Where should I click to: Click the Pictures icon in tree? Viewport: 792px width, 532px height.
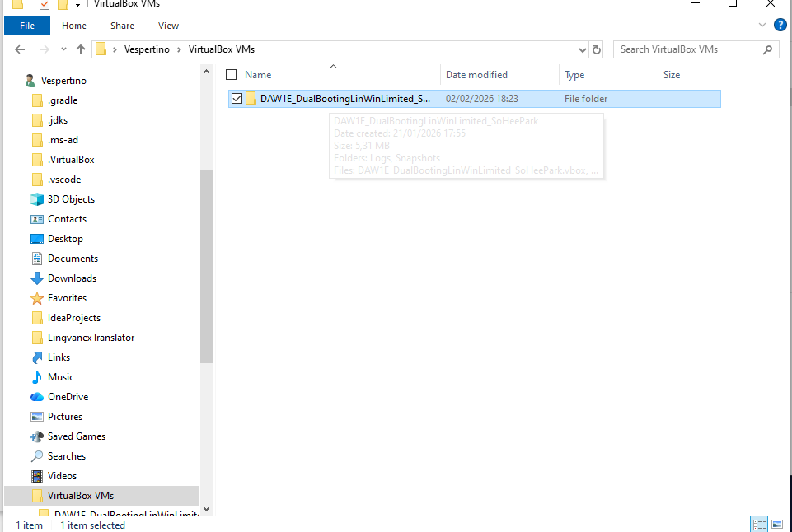click(x=37, y=417)
